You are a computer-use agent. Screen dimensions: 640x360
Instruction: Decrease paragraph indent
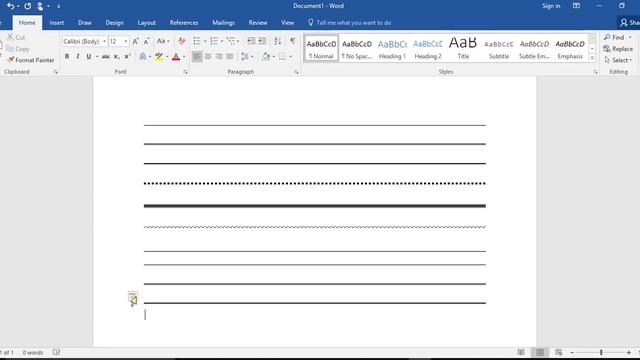[x=251, y=41]
